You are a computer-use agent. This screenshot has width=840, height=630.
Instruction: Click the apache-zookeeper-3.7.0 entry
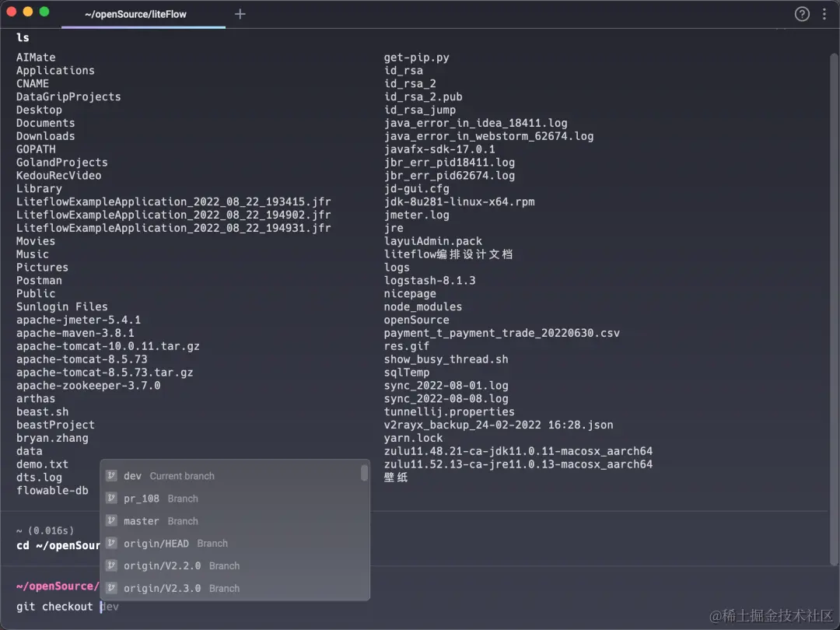click(89, 385)
